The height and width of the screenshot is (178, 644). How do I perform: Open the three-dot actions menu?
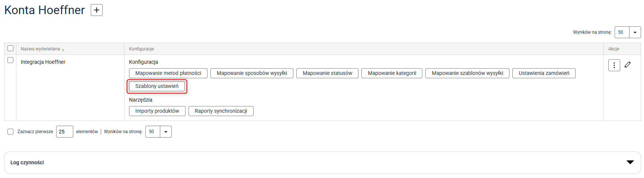(614, 65)
